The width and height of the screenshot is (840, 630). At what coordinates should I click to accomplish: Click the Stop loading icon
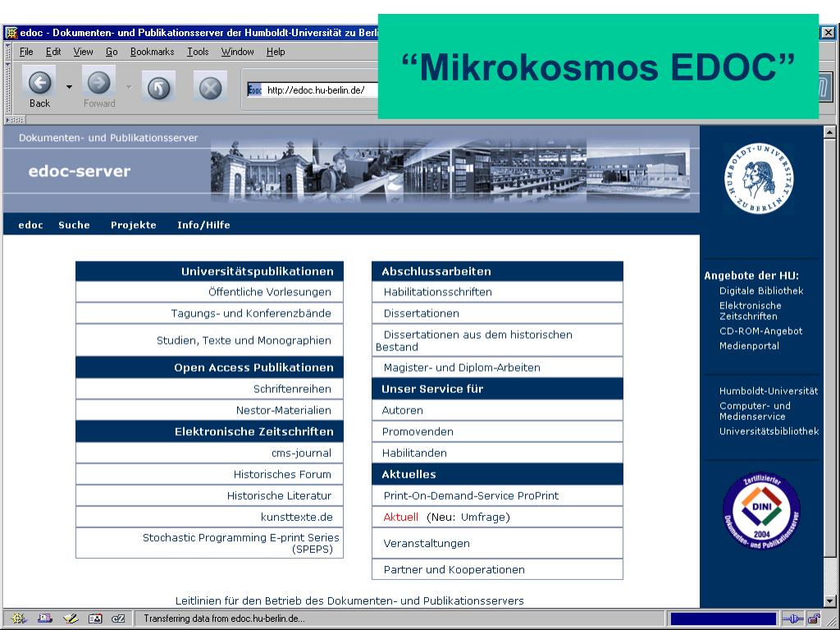(x=210, y=89)
